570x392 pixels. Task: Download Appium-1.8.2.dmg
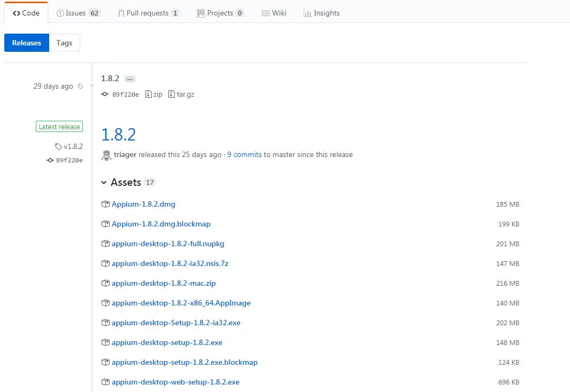point(143,205)
